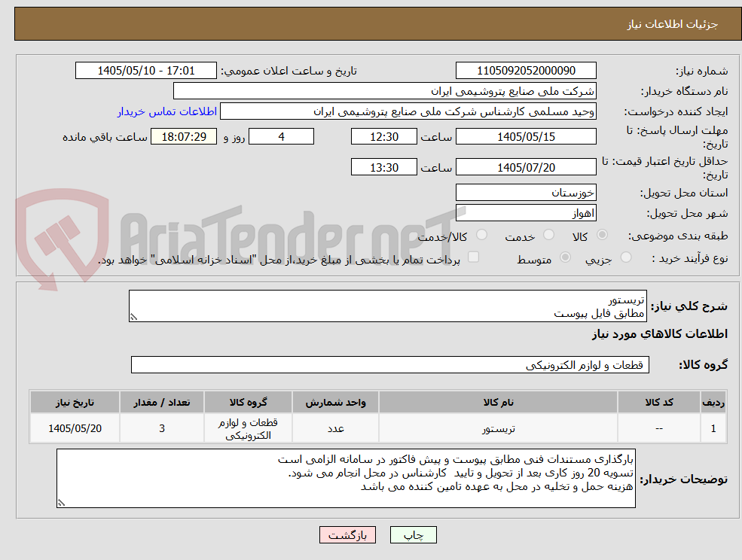Click the deadline time field 12:30

tap(383, 137)
